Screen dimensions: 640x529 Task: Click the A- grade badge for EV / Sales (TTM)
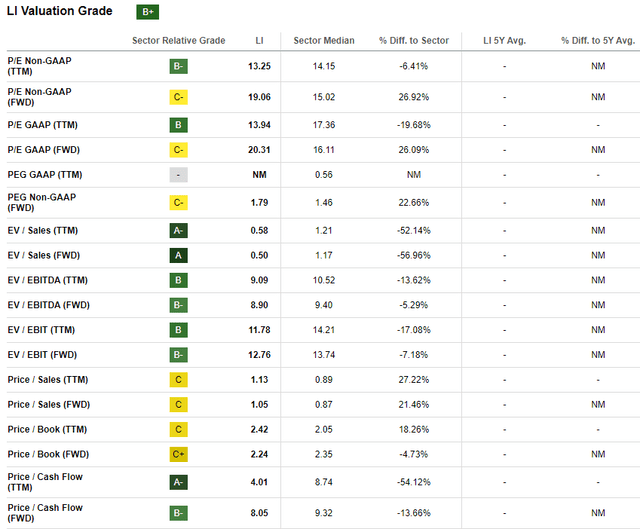pyautogui.click(x=178, y=231)
